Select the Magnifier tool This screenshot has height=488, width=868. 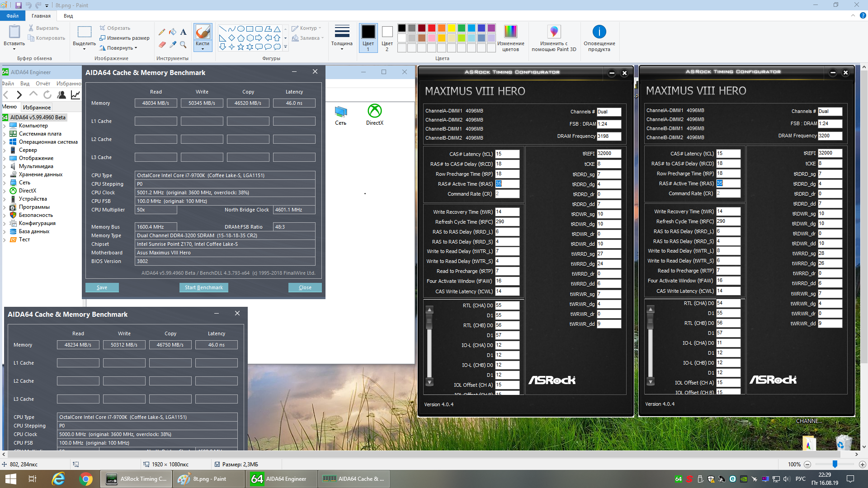(183, 44)
